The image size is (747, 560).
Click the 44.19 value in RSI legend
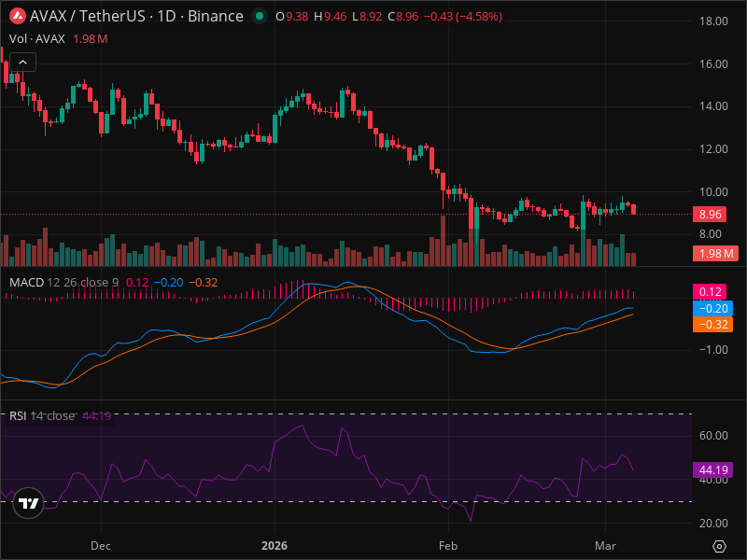click(97, 415)
